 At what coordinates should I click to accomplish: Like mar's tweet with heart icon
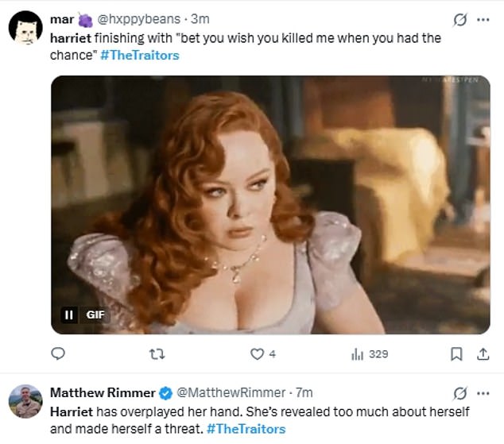click(257, 353)
